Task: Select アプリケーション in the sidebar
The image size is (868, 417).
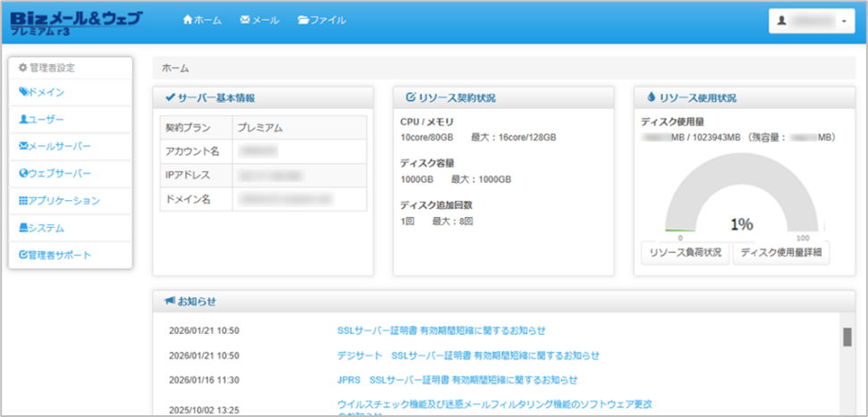Action: pos(71,200)
